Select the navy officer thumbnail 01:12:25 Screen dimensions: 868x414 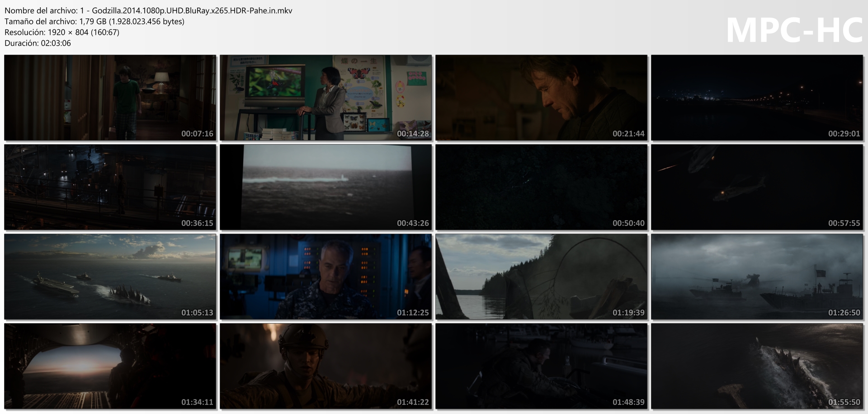pyautogui.click(x=326, y=277)
